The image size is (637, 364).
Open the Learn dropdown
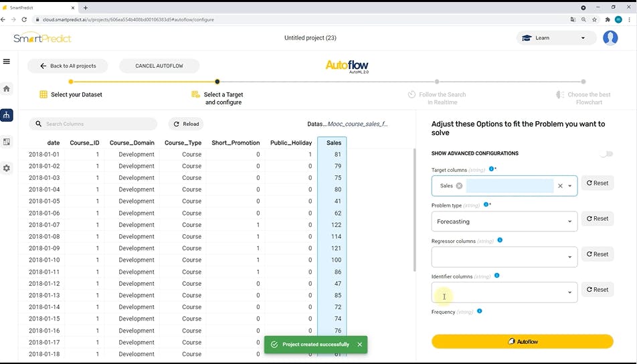[556, 37]
